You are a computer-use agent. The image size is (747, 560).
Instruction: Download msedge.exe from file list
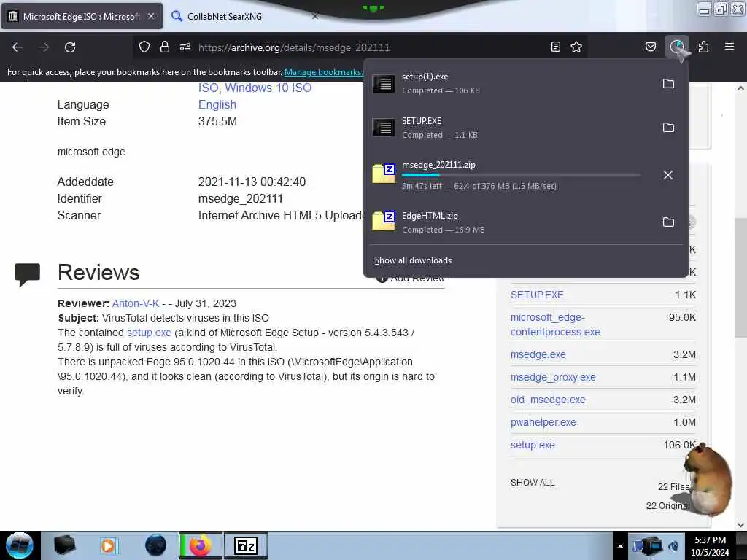(x=538, y=355)
